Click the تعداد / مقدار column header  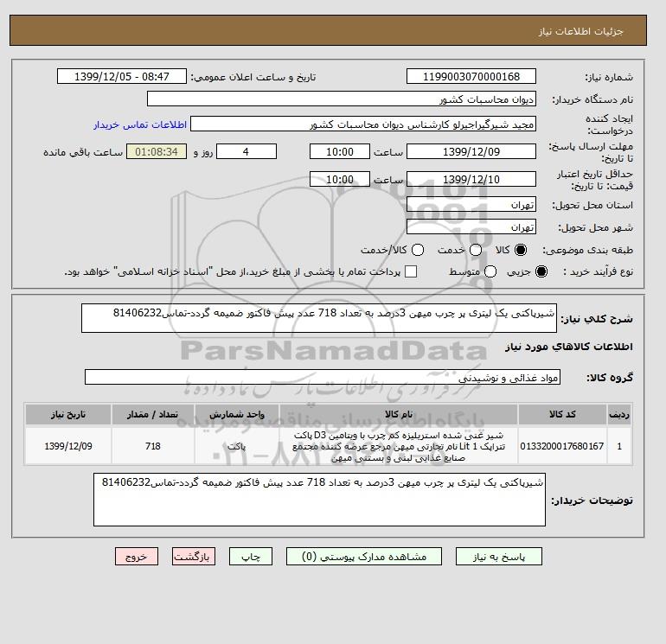pyautogui.click(x=152, y=414)
